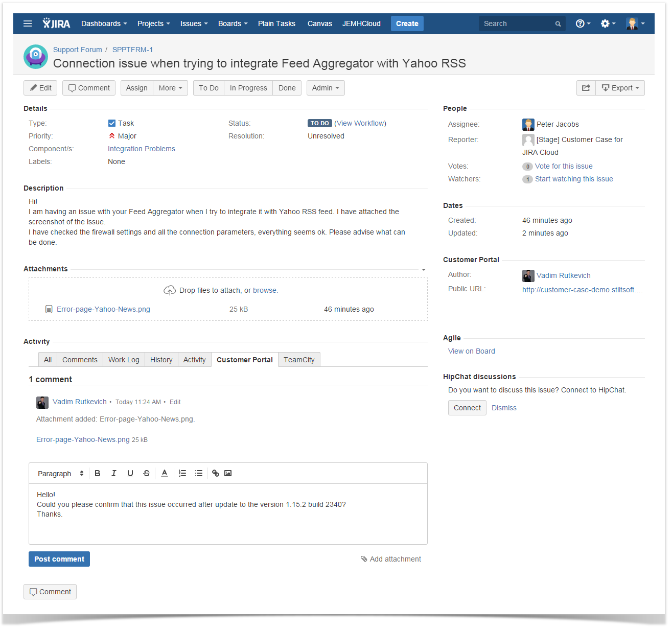The image size is (672, 629).
Task: Open the Boards dropdown menu
Action: tap(233, 24)
